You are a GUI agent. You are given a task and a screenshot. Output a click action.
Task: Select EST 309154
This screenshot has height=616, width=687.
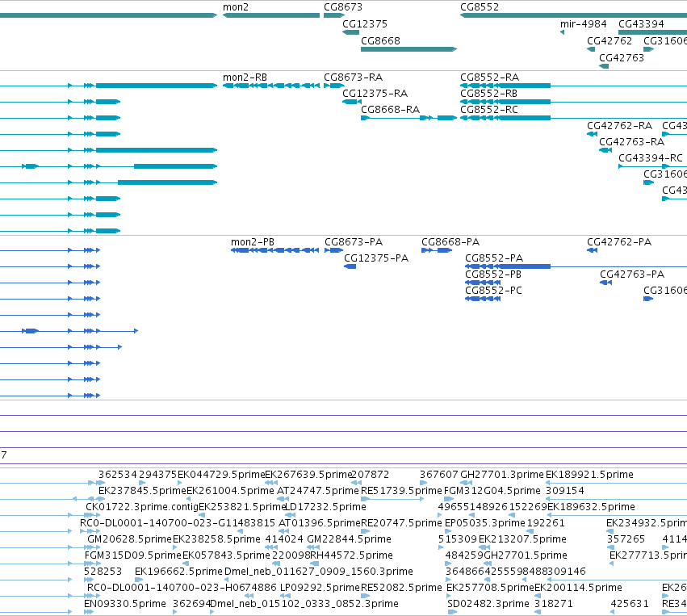(565, 491)
